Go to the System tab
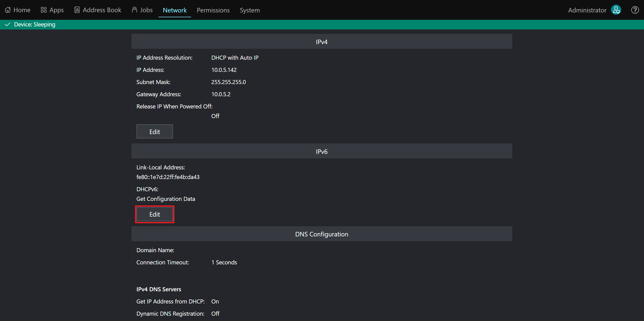644x321 pixels. (x=250, y=10)
